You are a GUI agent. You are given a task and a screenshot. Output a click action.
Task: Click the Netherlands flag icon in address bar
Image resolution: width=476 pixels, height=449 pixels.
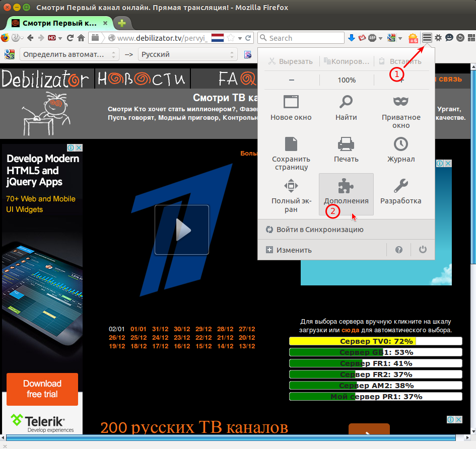(218, 38)
